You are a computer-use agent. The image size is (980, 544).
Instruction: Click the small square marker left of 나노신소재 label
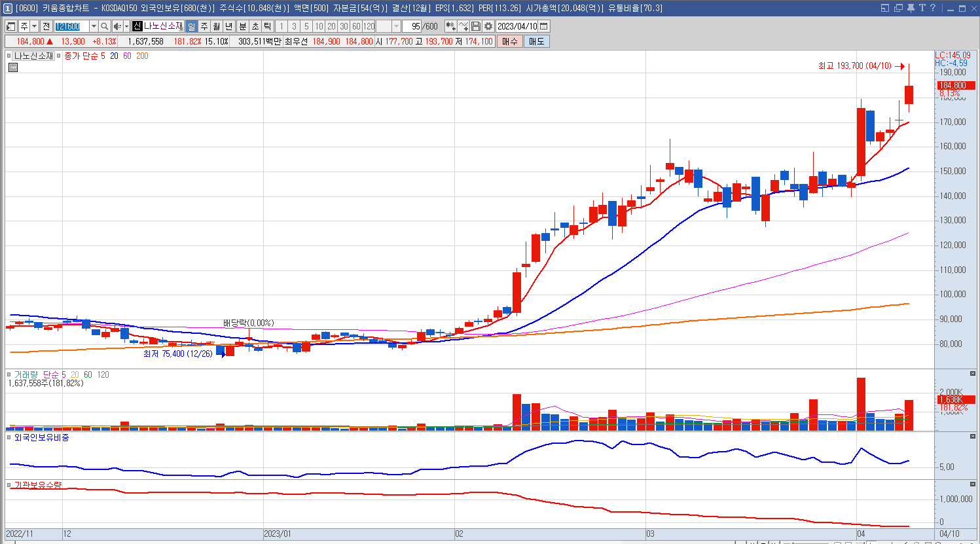click(x=10, y=56)
